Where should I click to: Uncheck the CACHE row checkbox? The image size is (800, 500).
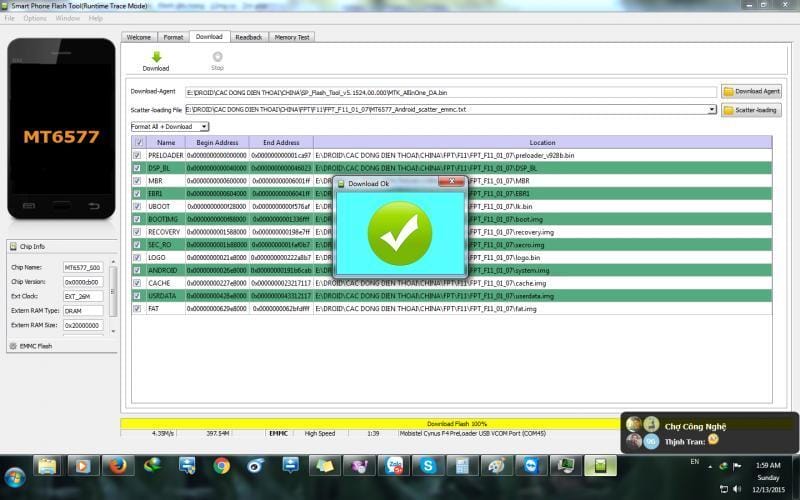137,283
